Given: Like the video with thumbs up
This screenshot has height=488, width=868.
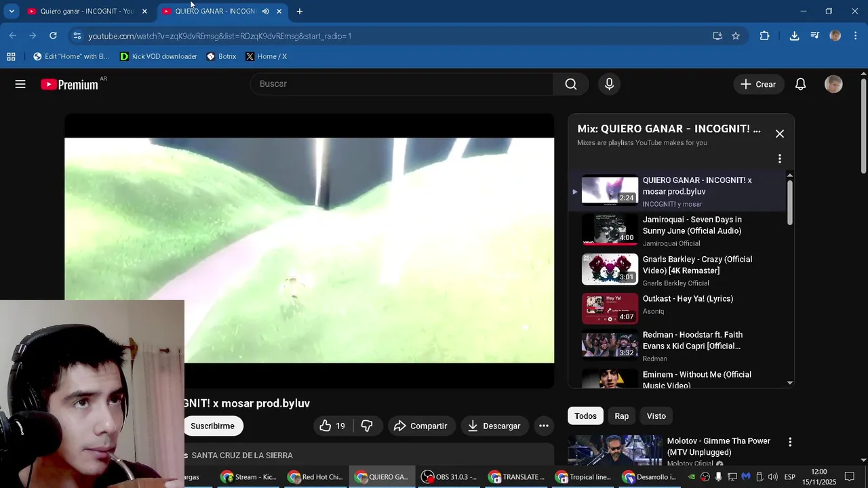Looking at the screenshot, I should (x=332, y=426).
